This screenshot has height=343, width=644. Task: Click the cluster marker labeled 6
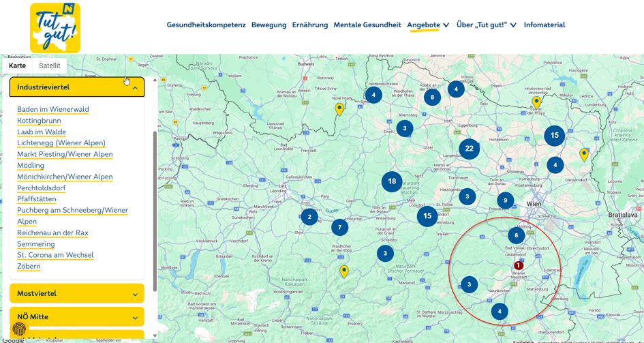517,236
